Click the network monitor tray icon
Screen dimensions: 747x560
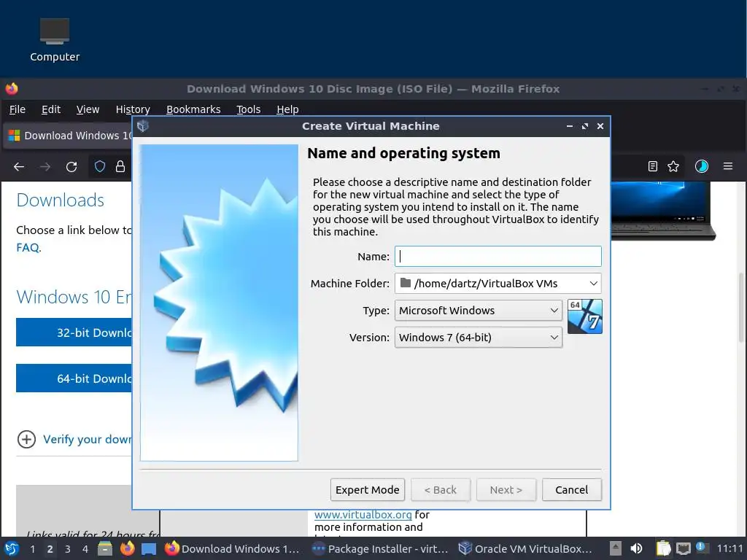tap(683, 549)
